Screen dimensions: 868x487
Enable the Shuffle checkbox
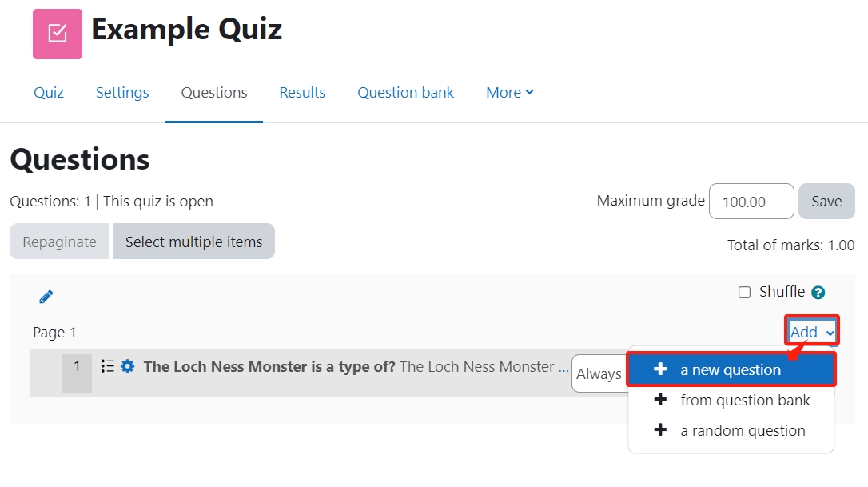(744, 293)
